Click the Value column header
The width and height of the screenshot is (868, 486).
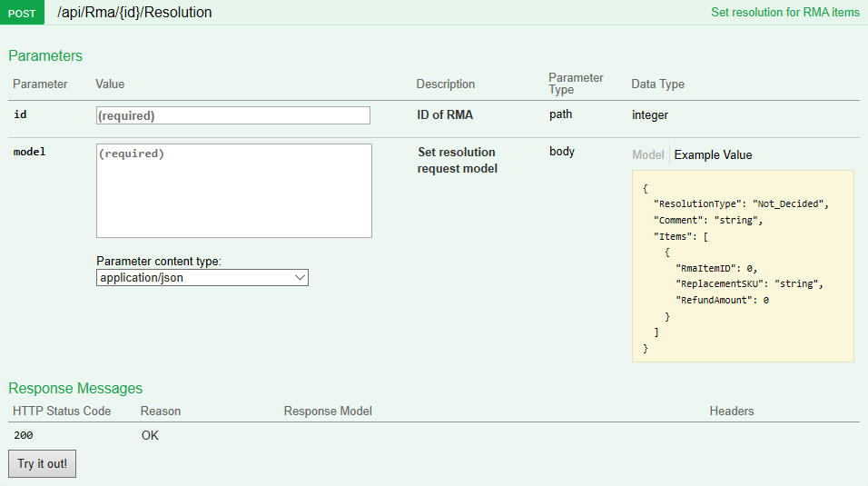pyautogui.click(x=110, y=84)
